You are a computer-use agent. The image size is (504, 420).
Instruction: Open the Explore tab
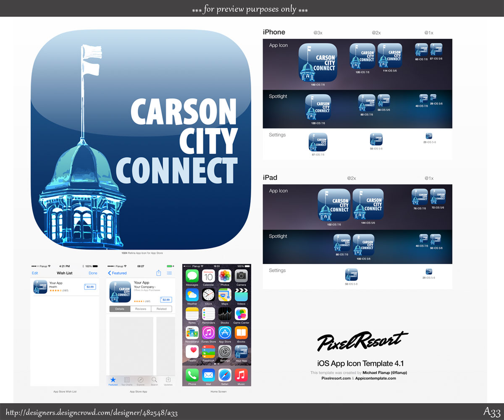tap(141, 381)
